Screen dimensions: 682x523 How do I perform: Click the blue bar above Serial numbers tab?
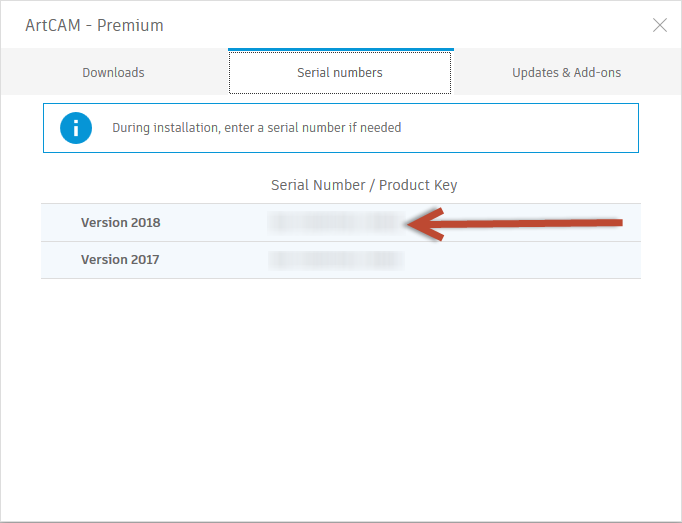(341, 50)
